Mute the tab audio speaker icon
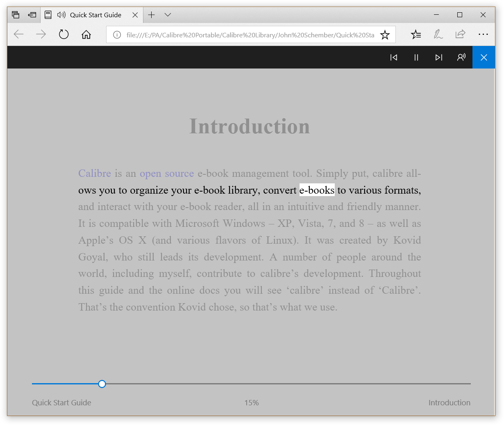Image resolution: width=504 pixels, height=425 pixels. [61, 15]
